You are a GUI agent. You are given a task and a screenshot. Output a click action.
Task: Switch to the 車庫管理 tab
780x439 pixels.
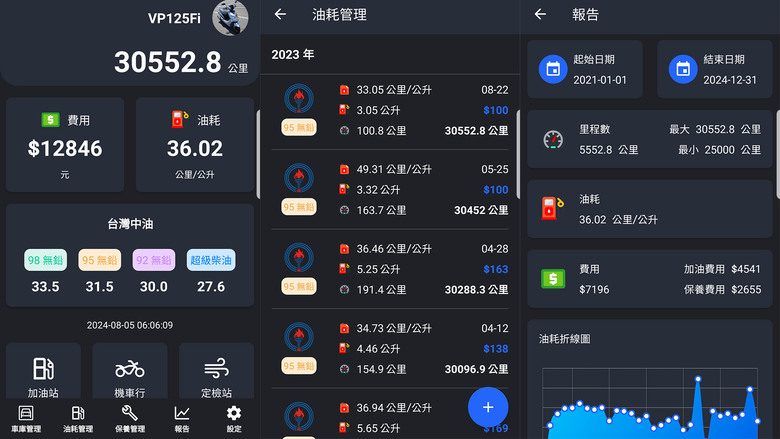click(x=26, y=419)
